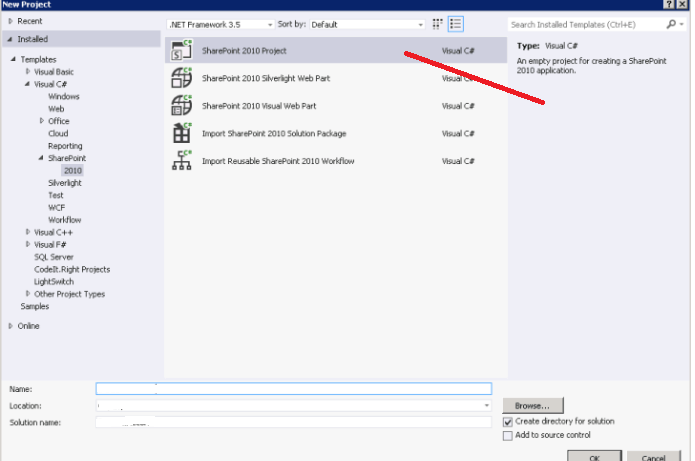Click in the Name input field

coord(293,389)
